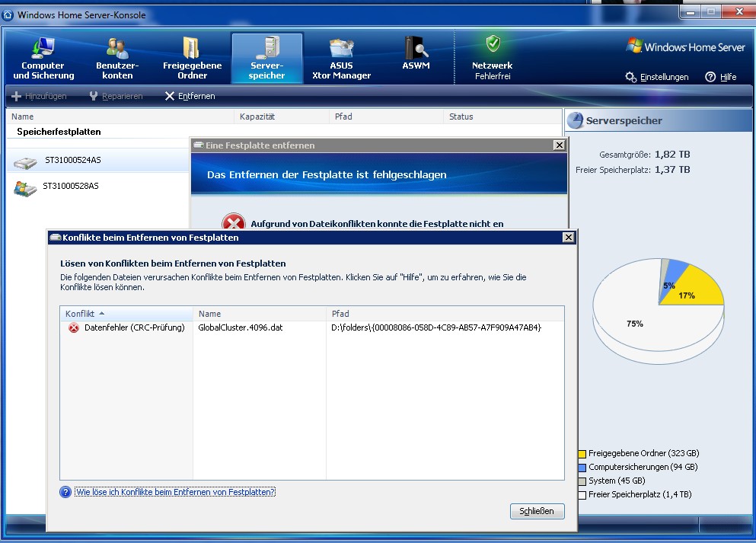
Task: Click the Pfad column header in conflict list
Action: tap(445, 314)
